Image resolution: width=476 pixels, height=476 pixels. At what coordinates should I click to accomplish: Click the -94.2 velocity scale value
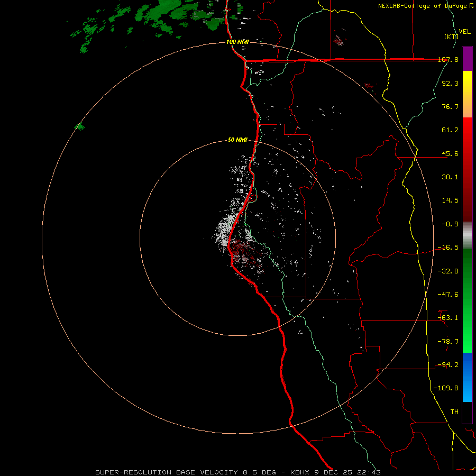448,365
